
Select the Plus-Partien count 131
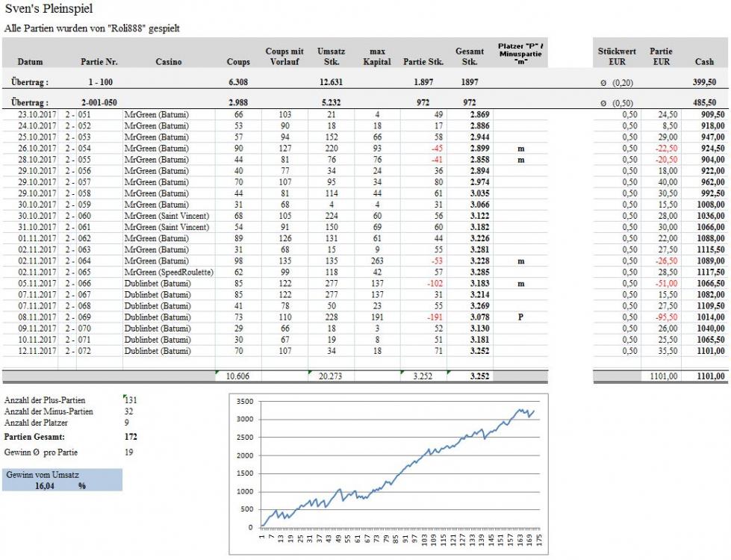tap(131, 400)
